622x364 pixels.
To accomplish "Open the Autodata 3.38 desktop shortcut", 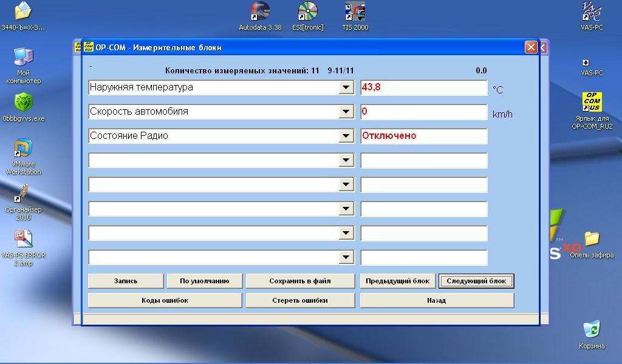I will (260, 16).
